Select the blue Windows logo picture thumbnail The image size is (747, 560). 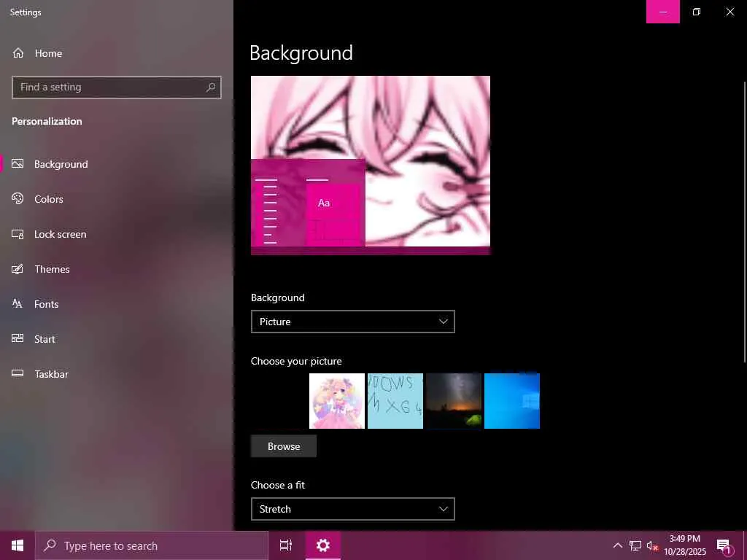coord(511,401)
